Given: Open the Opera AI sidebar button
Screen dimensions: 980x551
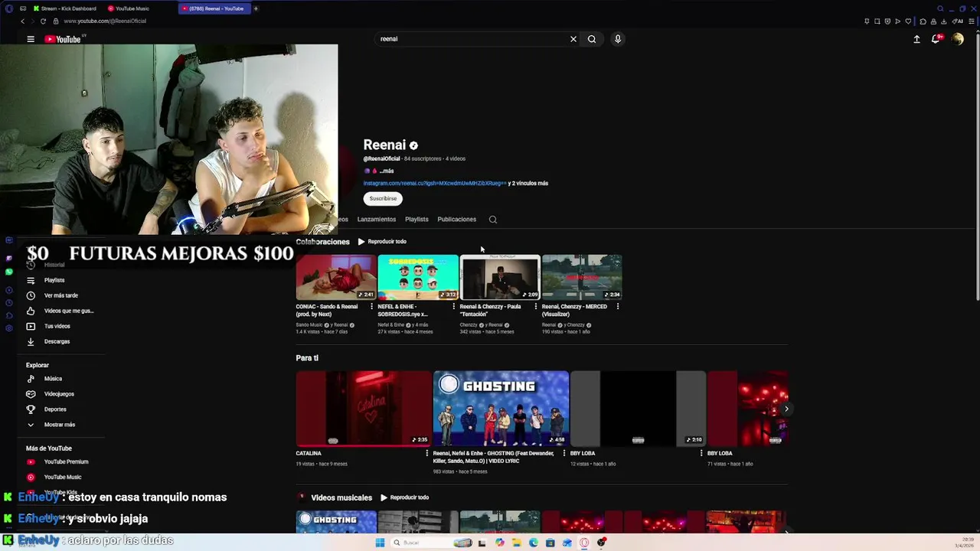Looking at the screenshot, I should tap(959, 21).
